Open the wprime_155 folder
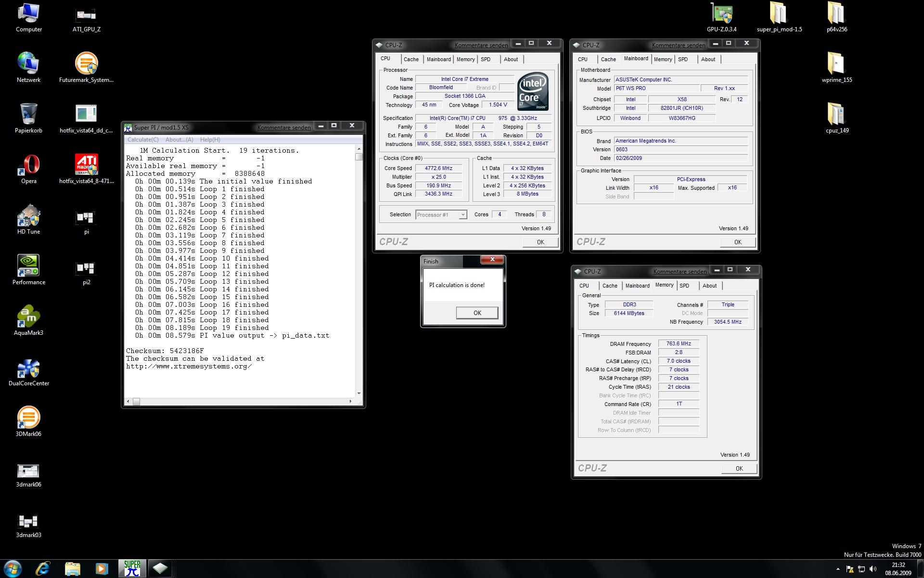924x578 pixels. (837, 68)
